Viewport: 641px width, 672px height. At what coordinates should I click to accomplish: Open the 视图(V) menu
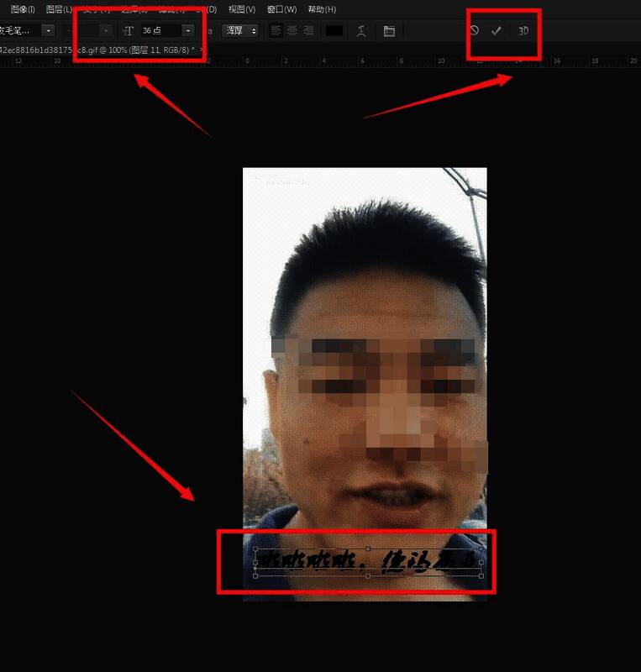pyautogui.click(x=242, y=9)
